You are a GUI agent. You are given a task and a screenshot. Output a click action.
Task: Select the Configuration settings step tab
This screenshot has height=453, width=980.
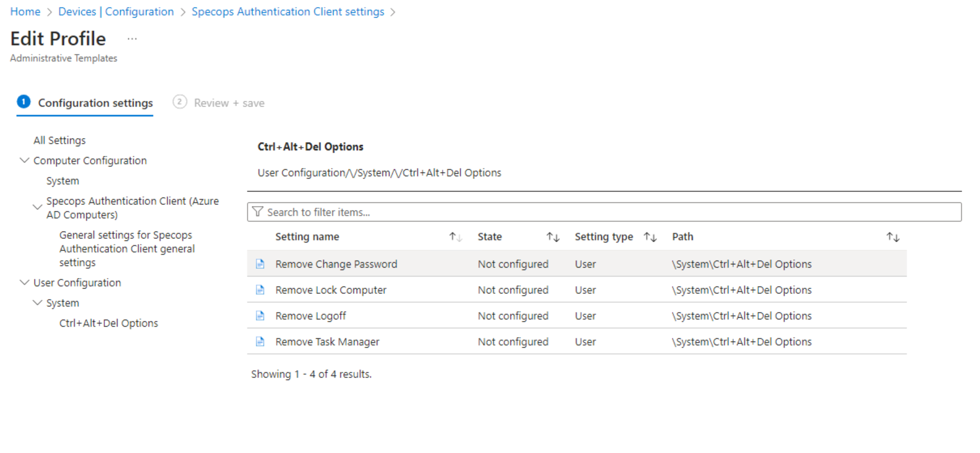click(85, 102)
